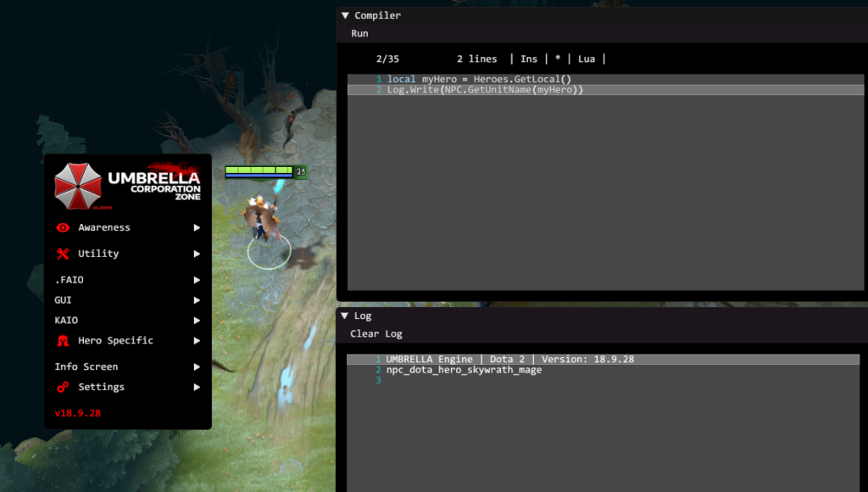
Task: Click the hero's green health bar
Action: 259,170
